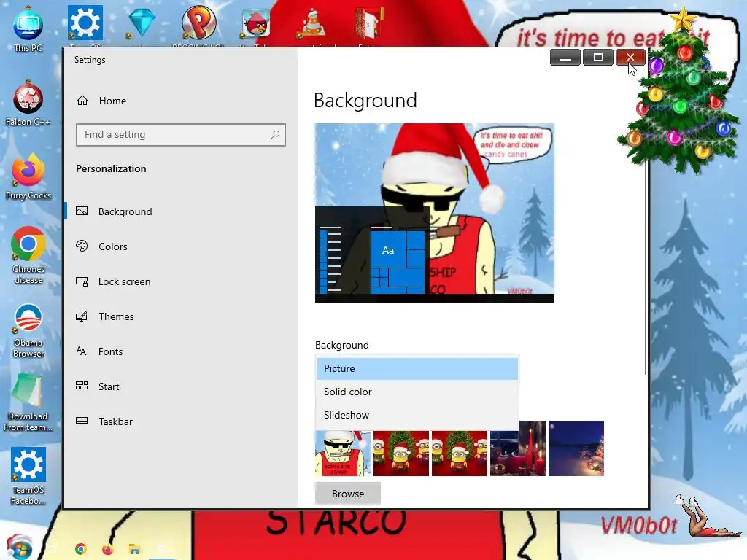Open the This PC desktop icon
The height and width of the screenshot is (560, 747).
tap(28, 29)
